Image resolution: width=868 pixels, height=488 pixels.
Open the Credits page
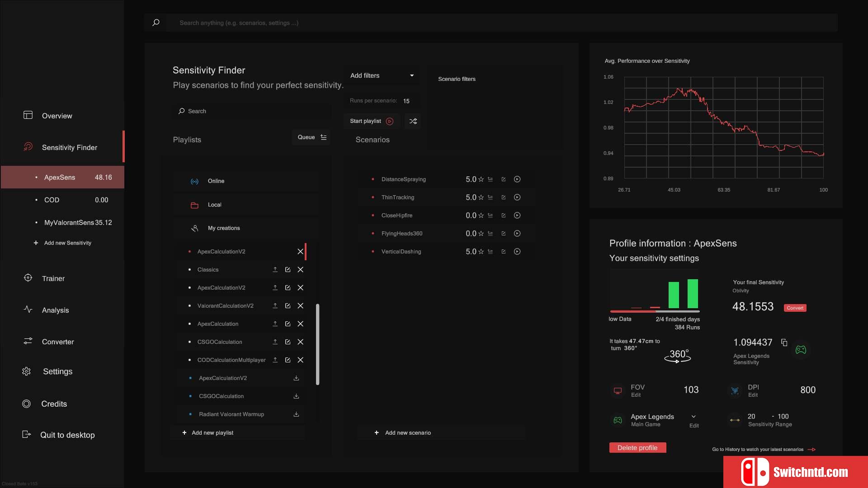(x=54, y=404)
